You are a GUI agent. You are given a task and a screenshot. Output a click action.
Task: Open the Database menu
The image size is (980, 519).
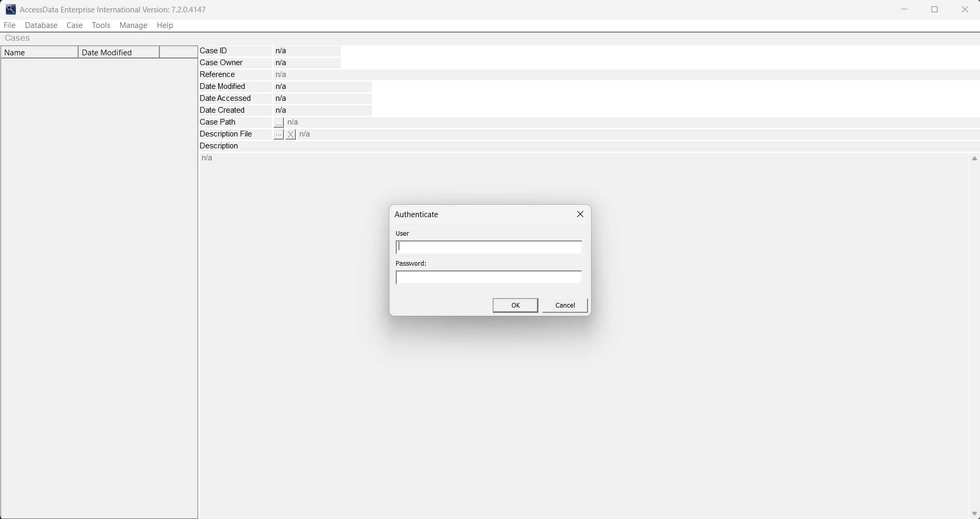41,25
